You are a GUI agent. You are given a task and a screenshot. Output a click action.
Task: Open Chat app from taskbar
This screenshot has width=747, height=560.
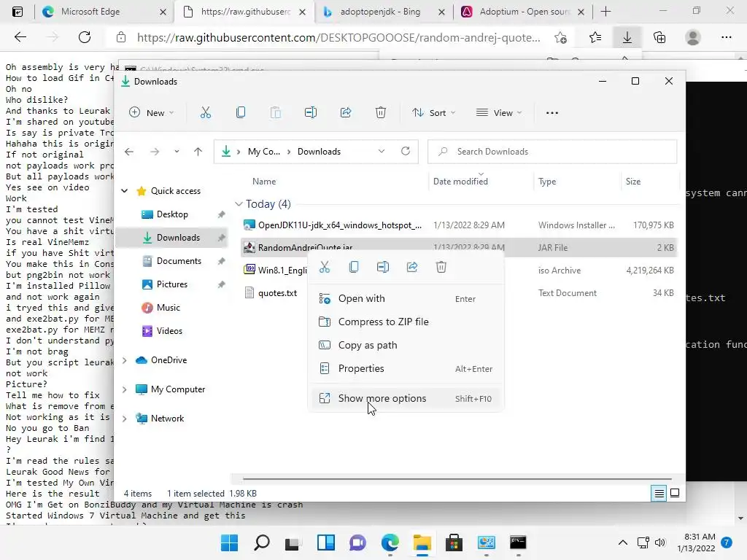click(357, 542)
